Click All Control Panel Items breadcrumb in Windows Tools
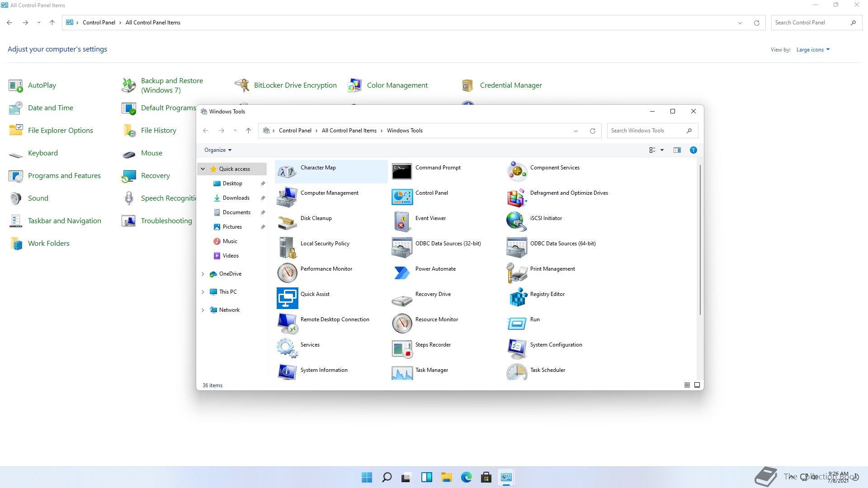Screen dimensions: 868x488 click(349, 131)
